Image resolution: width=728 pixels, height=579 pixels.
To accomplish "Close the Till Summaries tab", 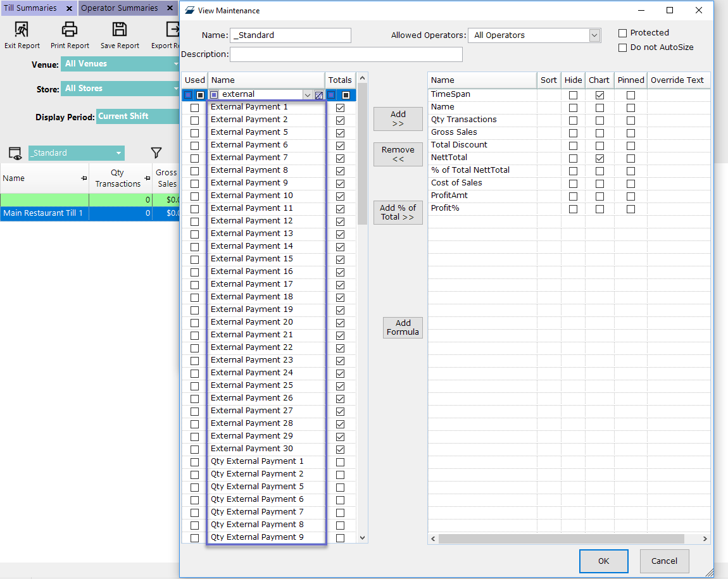I will pyautogui.click(x=69, y=8).
